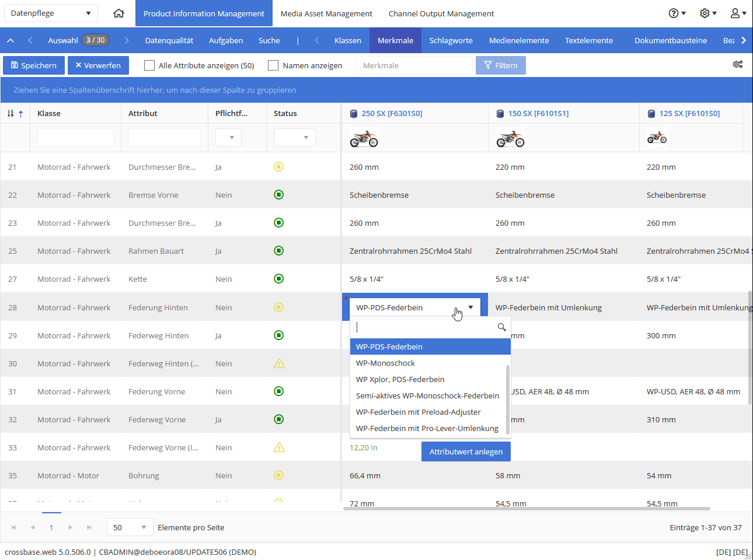753x560 pixels.
Task: Open Media Asset Management tab
Action: point(326,13)
